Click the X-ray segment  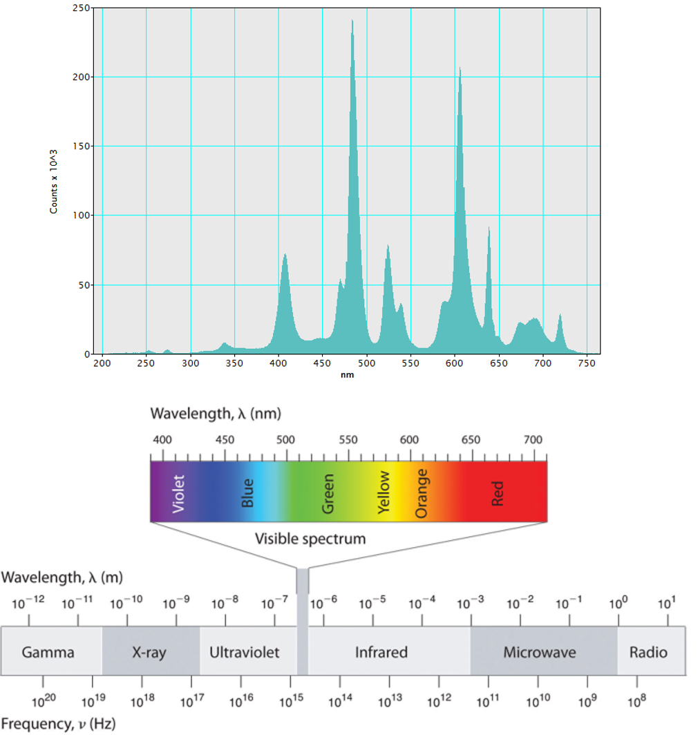151,651
